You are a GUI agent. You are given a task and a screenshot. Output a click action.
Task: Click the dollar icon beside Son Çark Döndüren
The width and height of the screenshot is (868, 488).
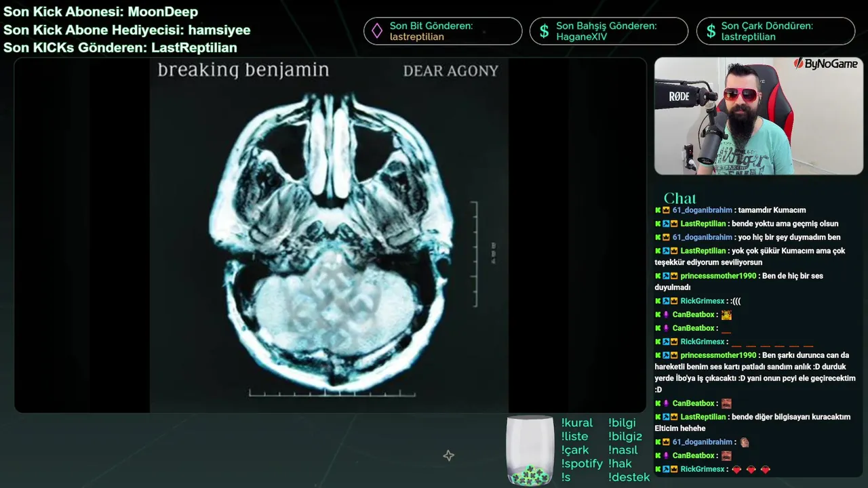click(711, 31)
